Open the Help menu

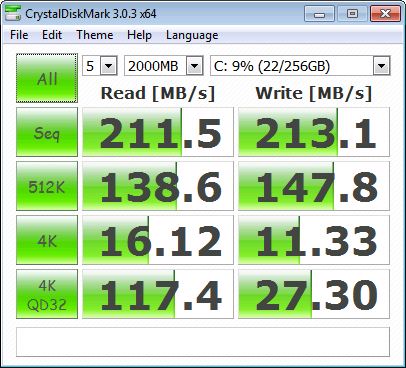[139, 35]
